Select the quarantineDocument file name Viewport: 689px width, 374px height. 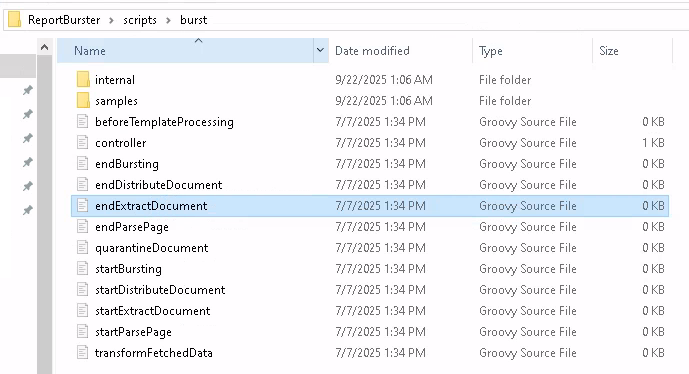[x=152, y=248]
